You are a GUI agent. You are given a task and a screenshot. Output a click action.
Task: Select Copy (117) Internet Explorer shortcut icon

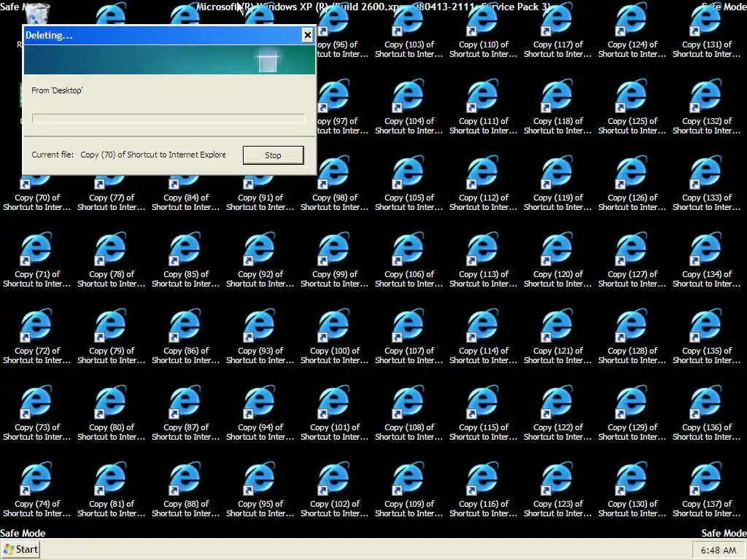557,20
